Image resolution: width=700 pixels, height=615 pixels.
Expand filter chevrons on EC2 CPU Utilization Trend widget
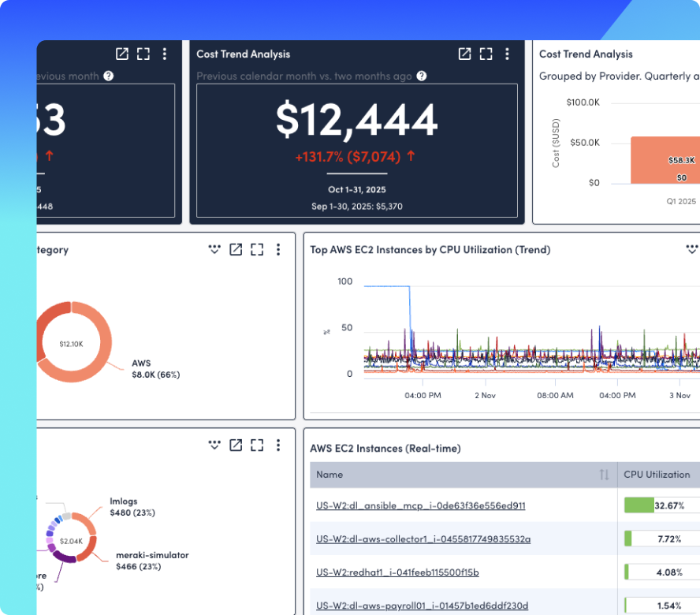click(x=691, y=249)
